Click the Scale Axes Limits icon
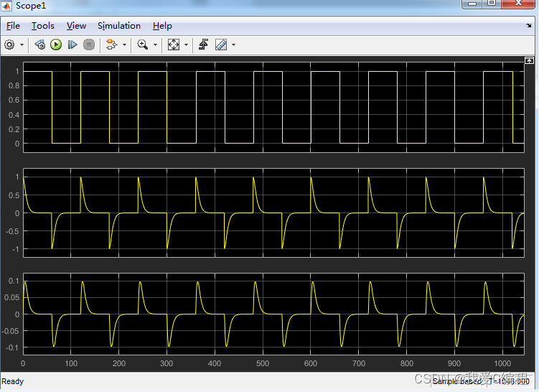The image size is (539, 392). [x=173, y=45]
